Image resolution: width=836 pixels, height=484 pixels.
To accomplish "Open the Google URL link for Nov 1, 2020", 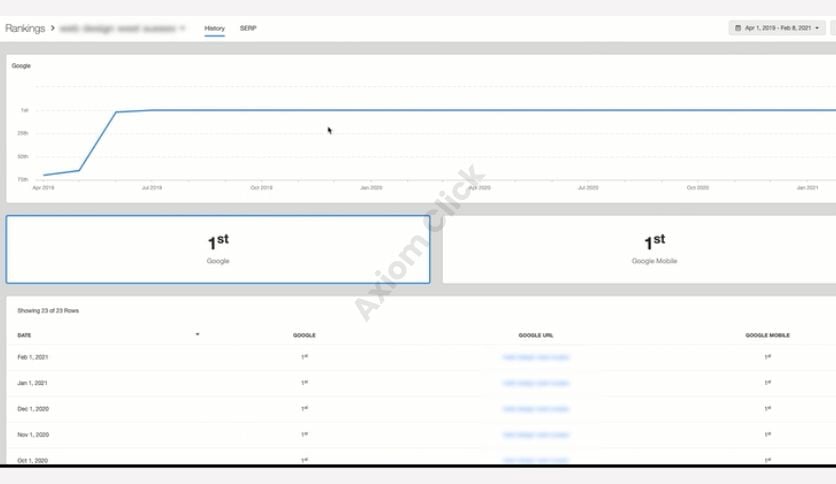I will coord(536,434).
